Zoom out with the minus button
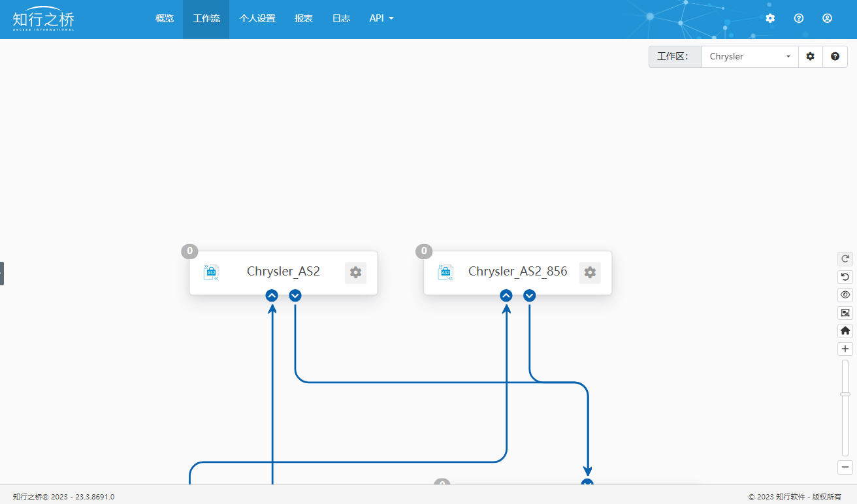Image resolution: width=857 pixels, height=504 pixels. (845, 467)
